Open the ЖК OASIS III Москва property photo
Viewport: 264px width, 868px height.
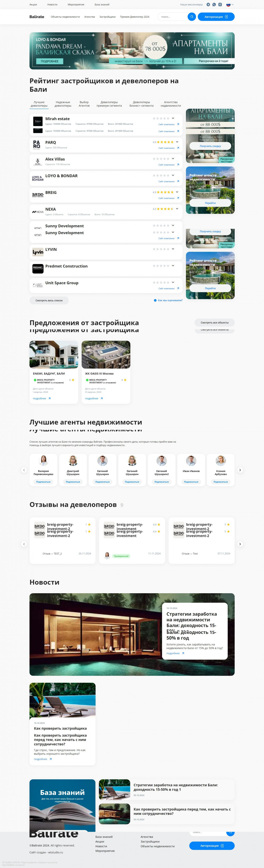(106, 355)
